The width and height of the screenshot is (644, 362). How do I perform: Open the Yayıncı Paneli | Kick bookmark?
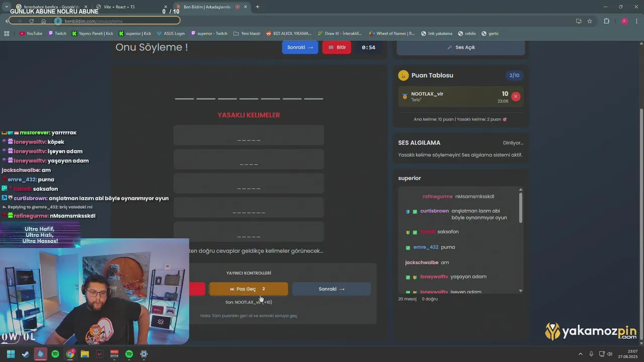(93, 33)
